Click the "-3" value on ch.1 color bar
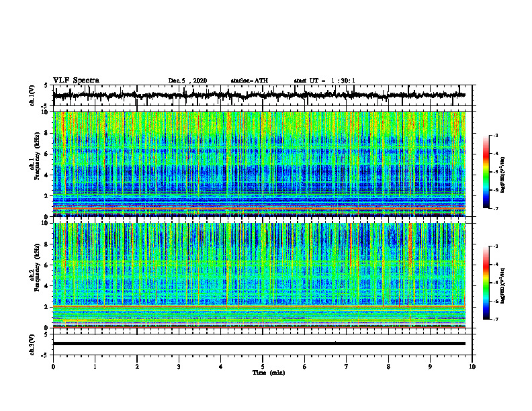Viewport: 532px width, 411px height. coord(496,135)
